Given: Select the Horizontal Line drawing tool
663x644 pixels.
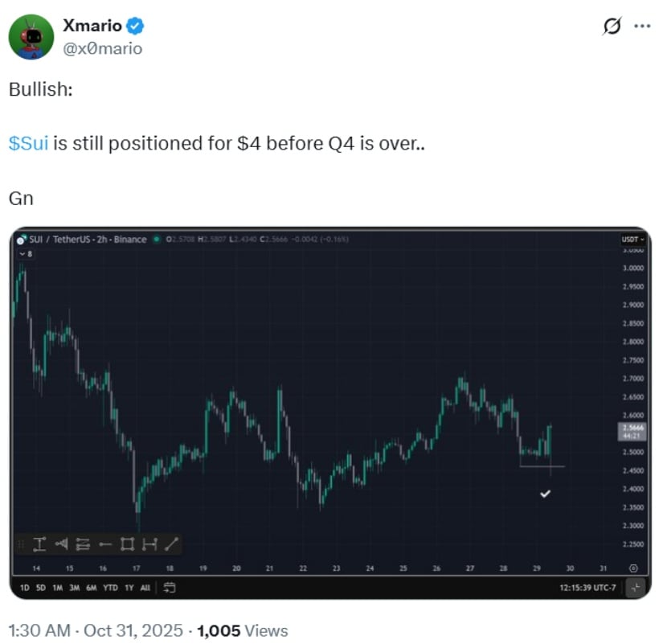Looking at the screenshot, I should tap(105, 544).
